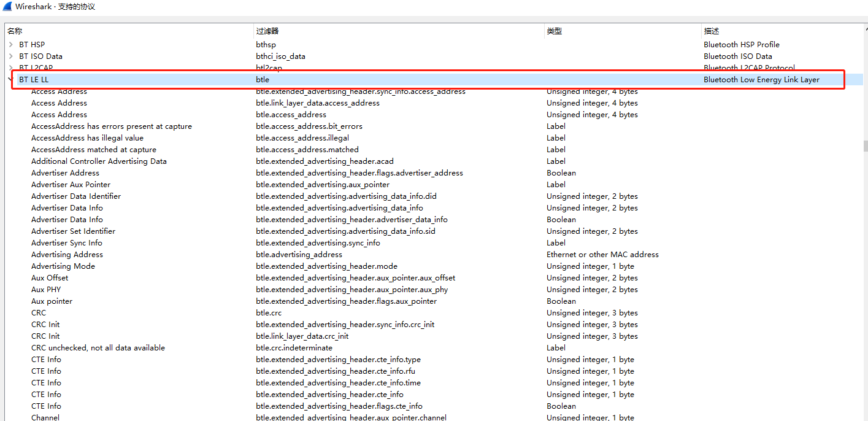
Task: Expand the BT ISO Data protocol row
Action: [11, 56]
